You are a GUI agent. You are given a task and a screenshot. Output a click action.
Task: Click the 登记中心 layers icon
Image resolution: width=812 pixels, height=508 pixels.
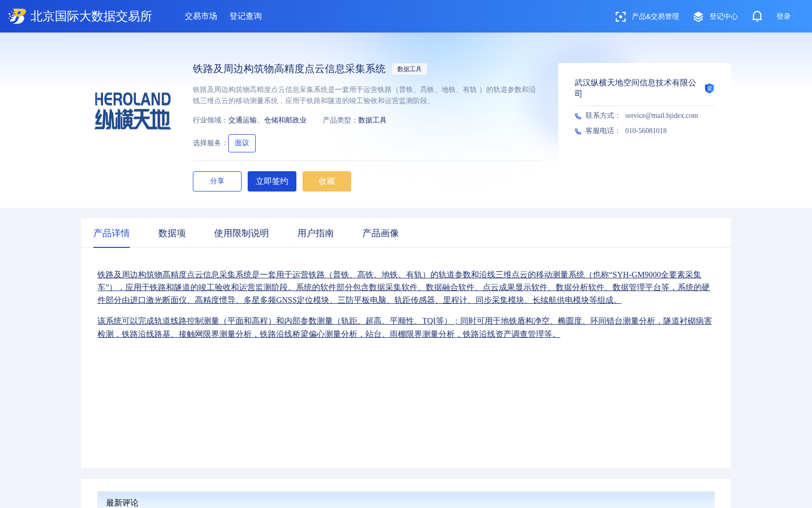point(698,17)
